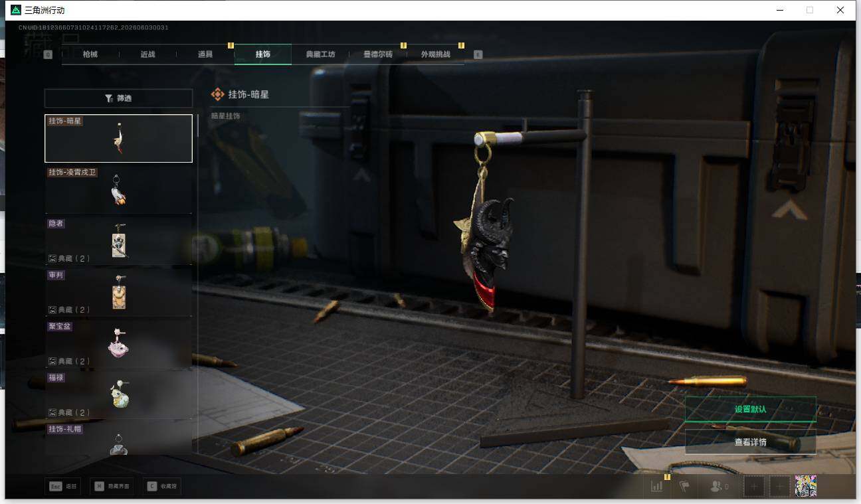Click the notification badge on 曼德尔砖 tab

pos(403,45)
